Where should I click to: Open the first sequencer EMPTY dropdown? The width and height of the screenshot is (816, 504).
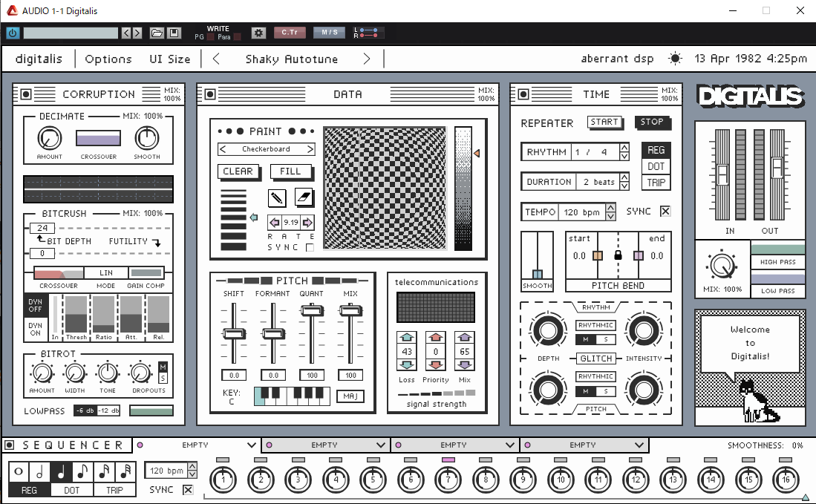pyautogui.click(x=252, y=445)
